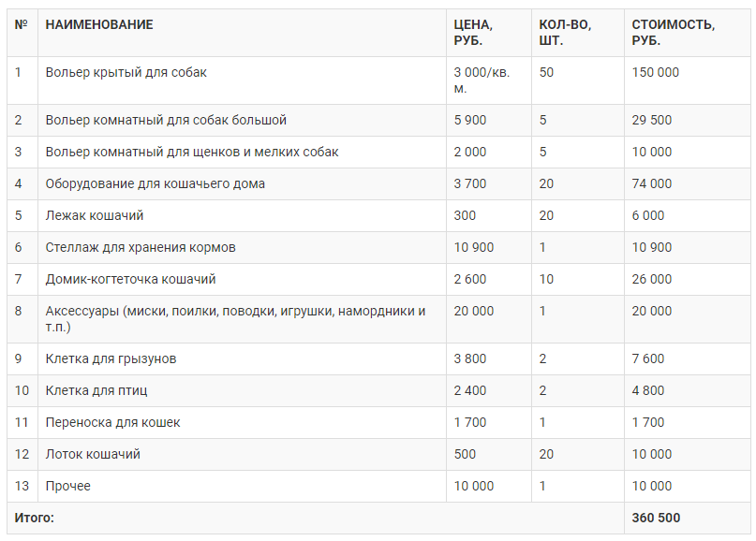Select the cost cell 29 500
The width and height of the screenshot is (756, 541).
688,120
